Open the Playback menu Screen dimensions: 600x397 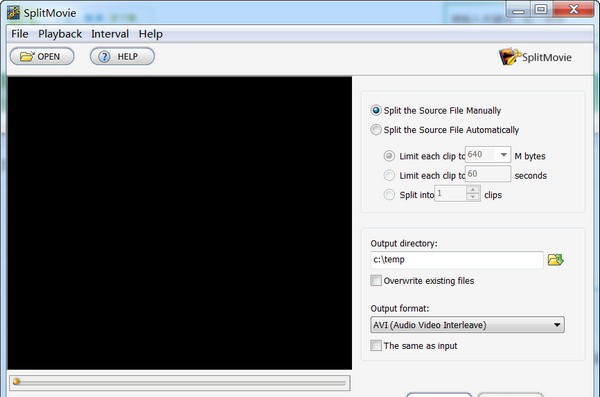coord(60,34)
